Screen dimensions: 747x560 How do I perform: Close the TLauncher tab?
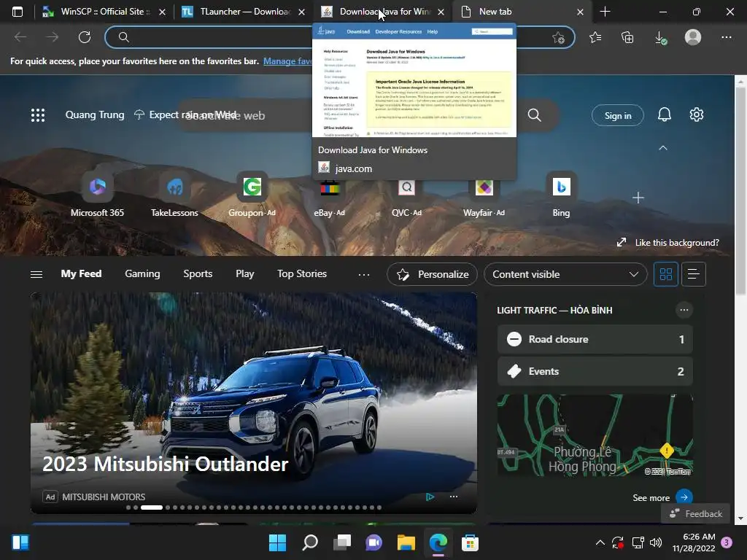pyautogui.click(x=301, y=12)
